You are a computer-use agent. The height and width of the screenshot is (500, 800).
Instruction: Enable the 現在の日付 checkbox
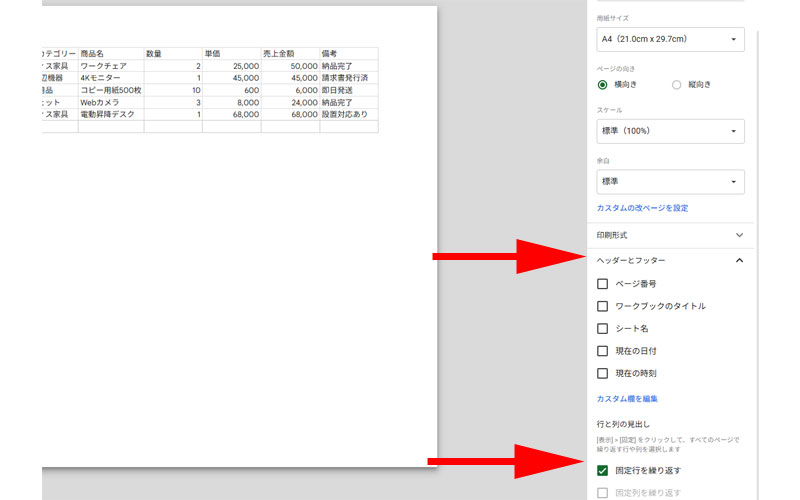603,351
